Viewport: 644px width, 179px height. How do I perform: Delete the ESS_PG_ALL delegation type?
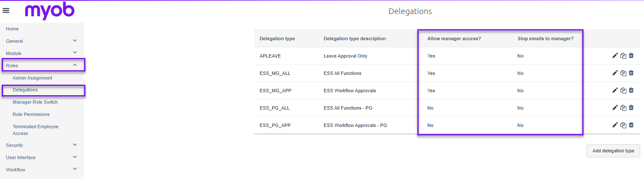[x=631, y=107]
